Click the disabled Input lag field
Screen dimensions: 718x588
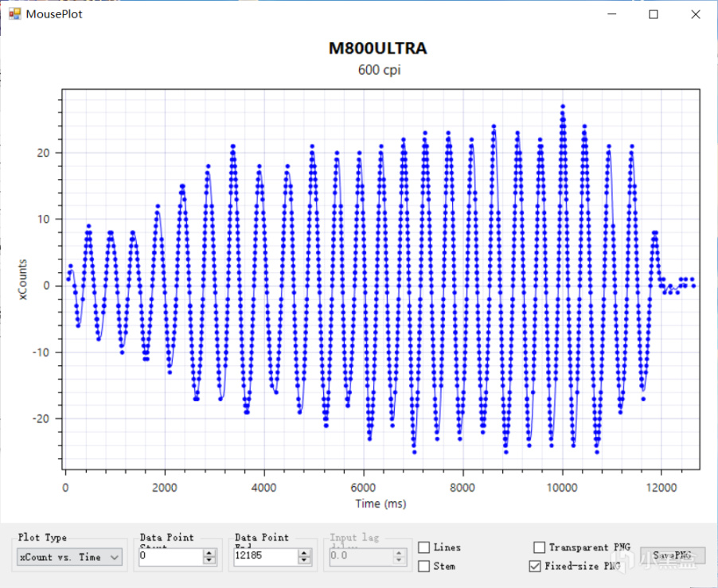[x=361, y=556]
